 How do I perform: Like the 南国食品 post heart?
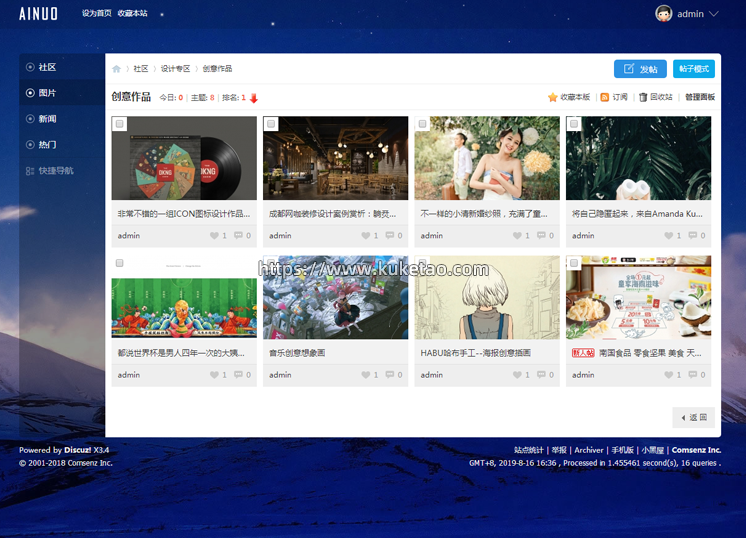pos(668,375)
